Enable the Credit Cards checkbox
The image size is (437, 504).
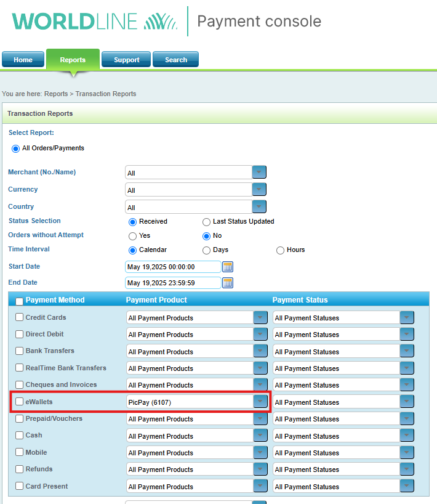pos(20,317)
